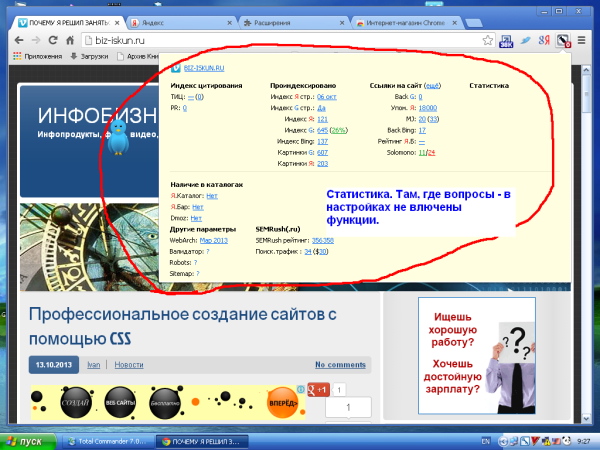The width and height of the screenshot is (600, 450).
Task: Click the red Solomono value 24
Action: pos(432,153)
